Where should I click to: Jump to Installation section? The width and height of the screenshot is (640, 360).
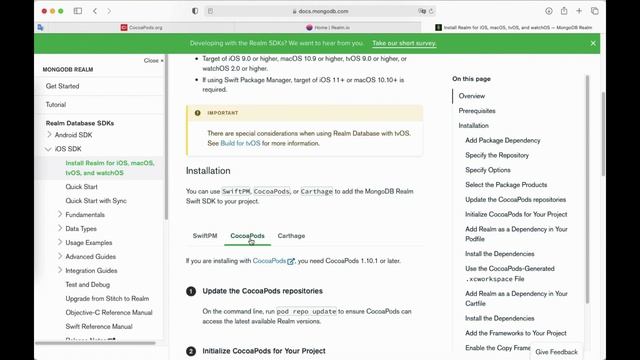tap(473, 125)
